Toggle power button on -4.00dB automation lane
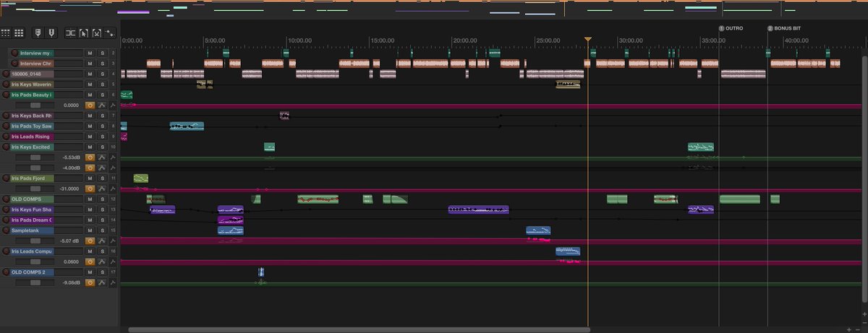The width and height of the screenshot is (868, 333). 90,168
